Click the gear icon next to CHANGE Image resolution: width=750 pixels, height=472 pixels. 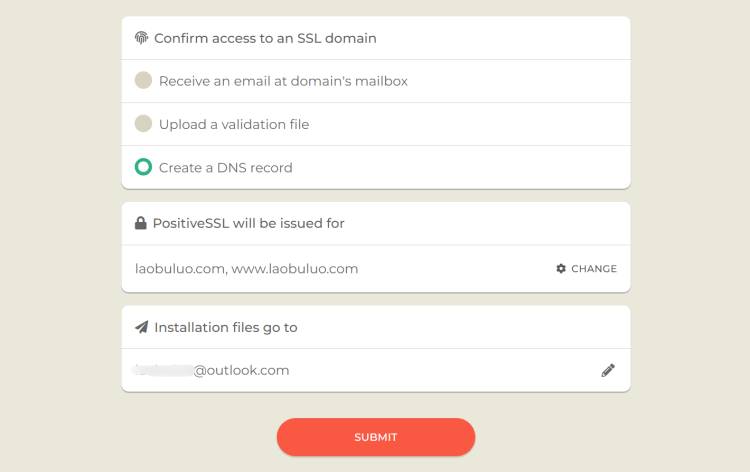561,268
